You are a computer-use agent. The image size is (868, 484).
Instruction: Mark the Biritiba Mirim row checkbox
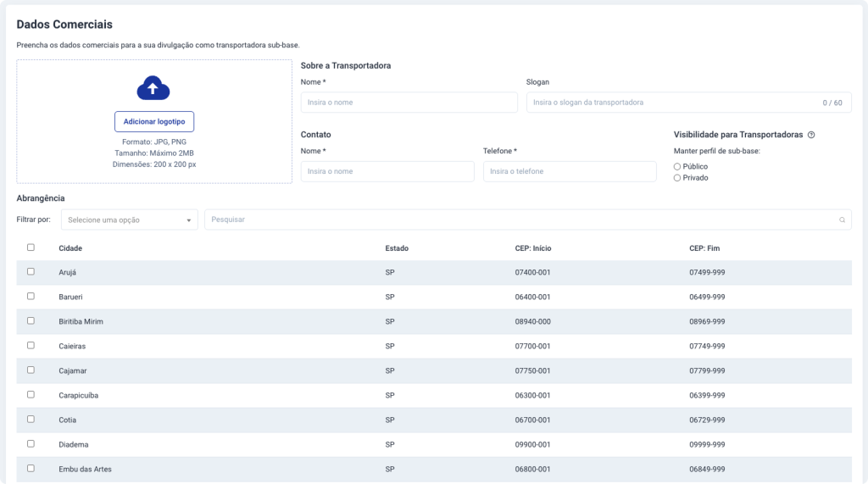31,321
